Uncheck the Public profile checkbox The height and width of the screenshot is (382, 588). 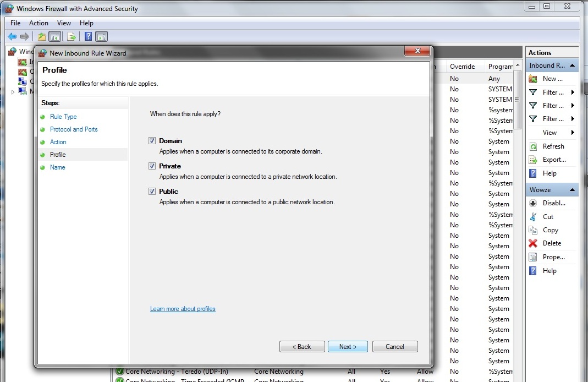[152, 192]
